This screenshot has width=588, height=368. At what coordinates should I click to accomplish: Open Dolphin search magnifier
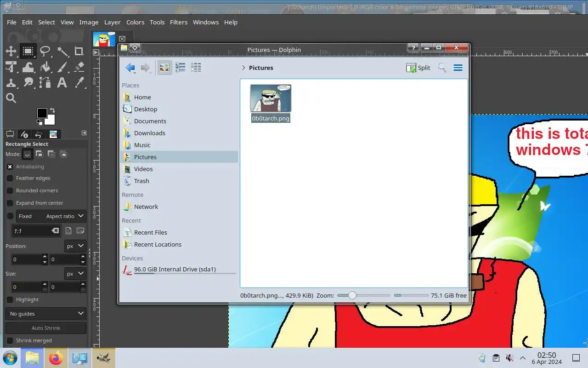click(x=442, y=68)
